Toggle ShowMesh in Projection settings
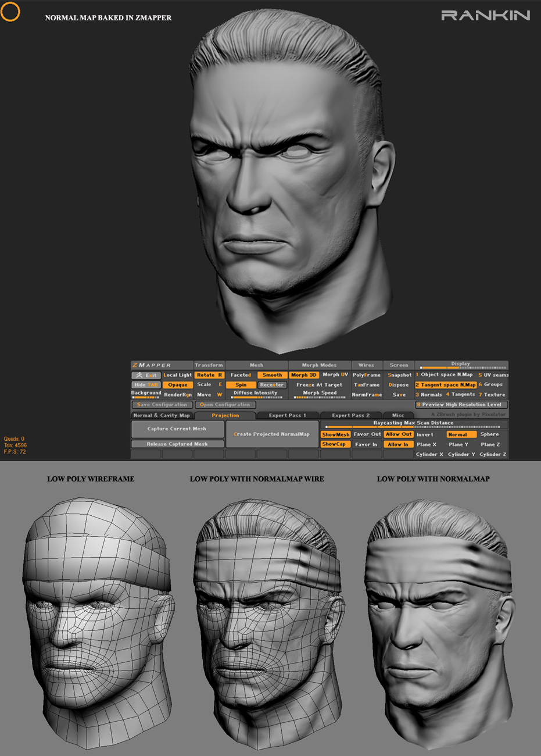Screen dimensions: 541x756 coord(336,434)
